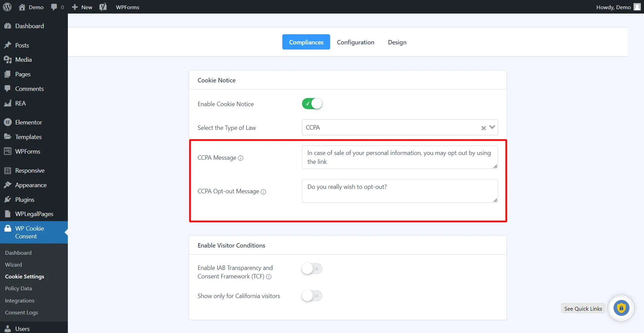
Task: Click into the CCPA Message text area
Action: pyautogui.click(x=399, y=157)
